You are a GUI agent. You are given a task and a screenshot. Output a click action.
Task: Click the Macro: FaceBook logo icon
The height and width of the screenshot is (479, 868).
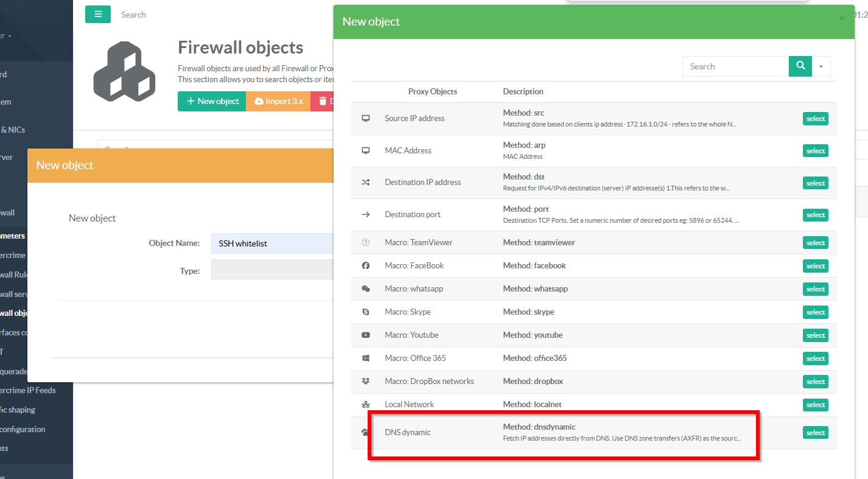[x=366, y=266]
